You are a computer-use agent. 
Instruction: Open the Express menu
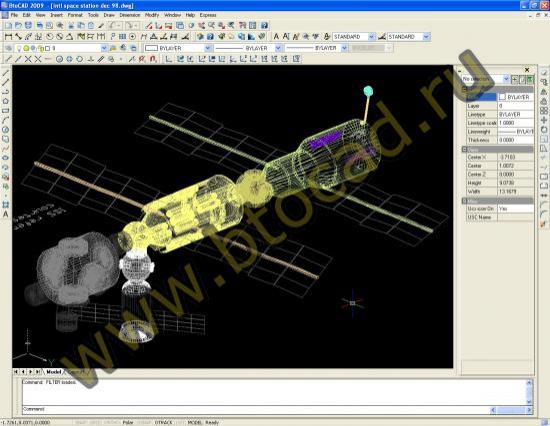[x=208, y=15]
